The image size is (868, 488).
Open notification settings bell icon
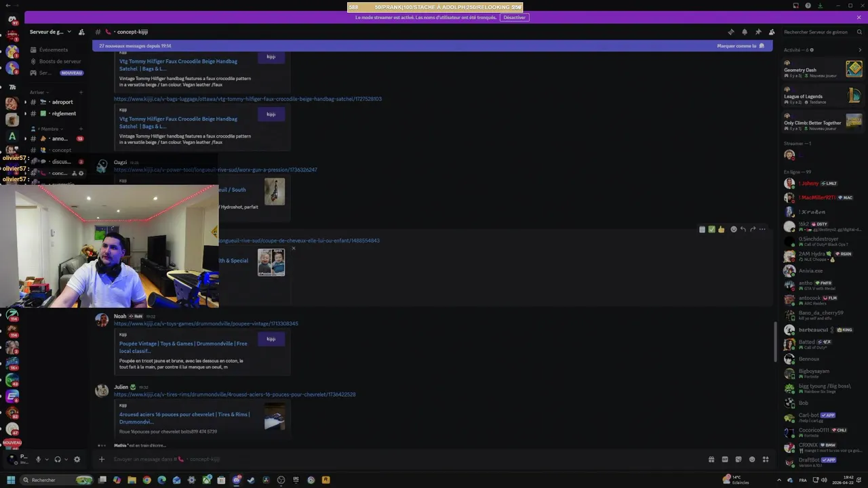pos(745,32)
